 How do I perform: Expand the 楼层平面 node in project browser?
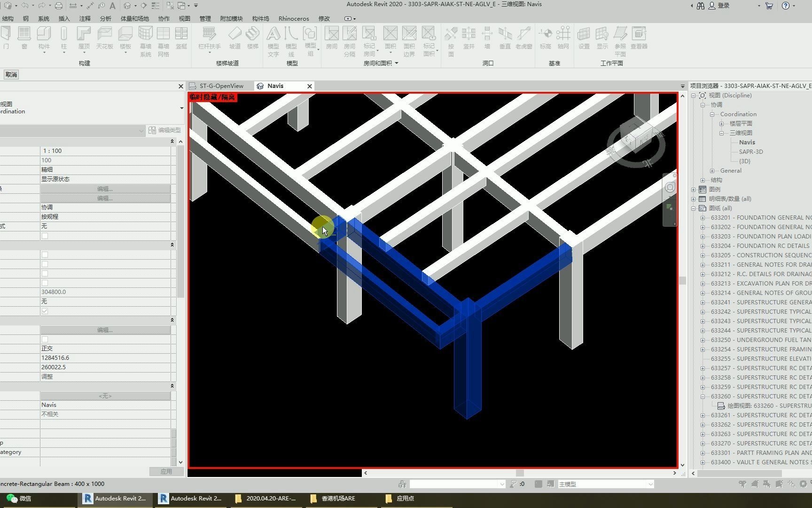[722, 123]
